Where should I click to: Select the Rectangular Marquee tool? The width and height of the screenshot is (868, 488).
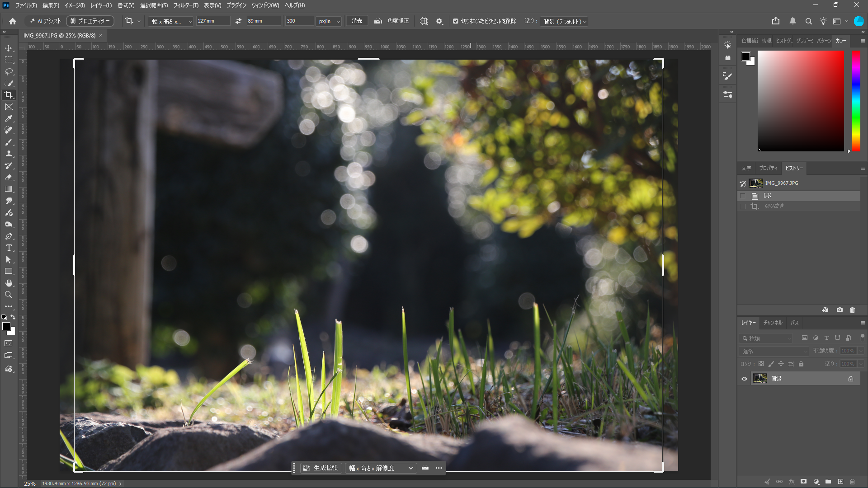9,60
